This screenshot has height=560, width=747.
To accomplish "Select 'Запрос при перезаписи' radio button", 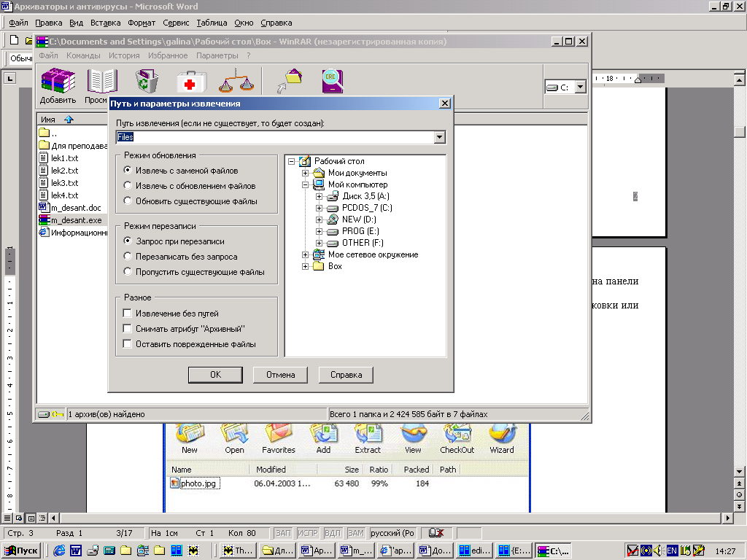I will (127, 241).
